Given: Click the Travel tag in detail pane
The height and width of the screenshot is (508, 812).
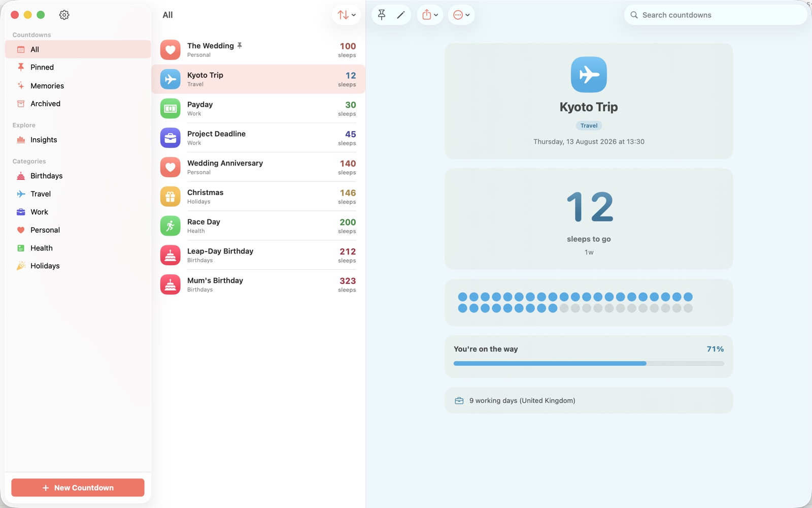Looking at the screenshot, I should pos(589,125).
